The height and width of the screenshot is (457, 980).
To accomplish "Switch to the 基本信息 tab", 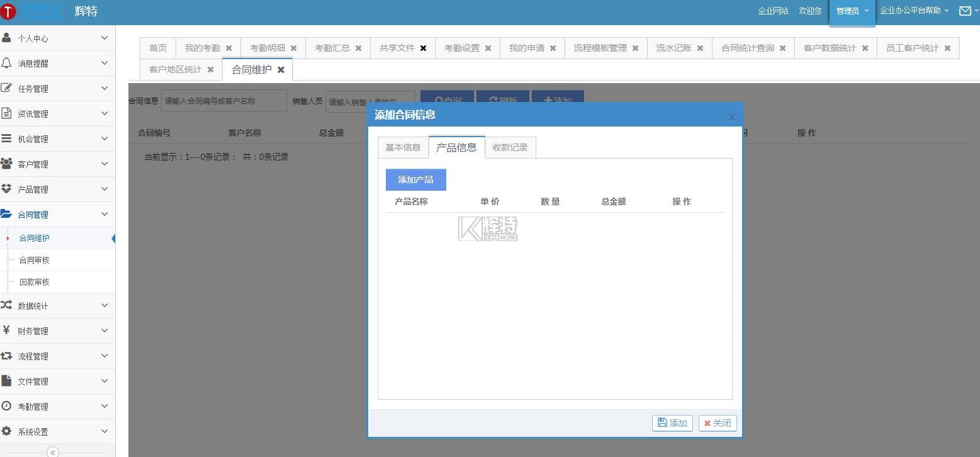I will click(403, 147).
